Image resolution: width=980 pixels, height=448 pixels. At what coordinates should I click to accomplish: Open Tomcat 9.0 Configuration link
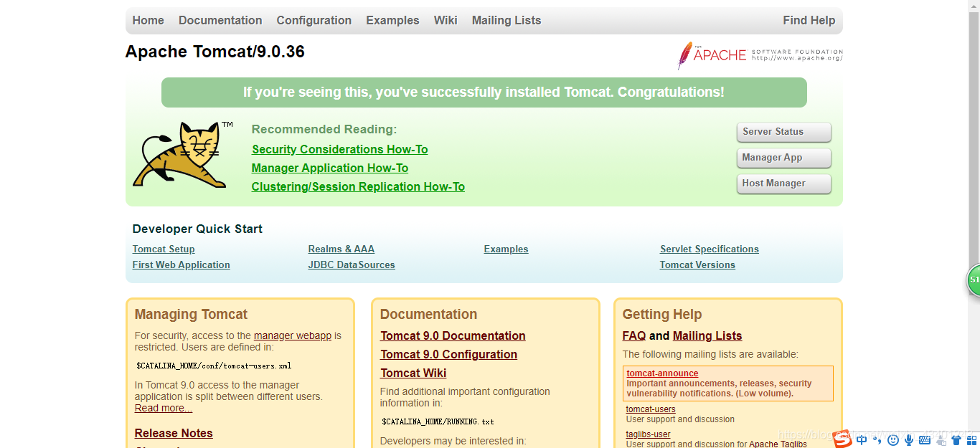[448, 354]
